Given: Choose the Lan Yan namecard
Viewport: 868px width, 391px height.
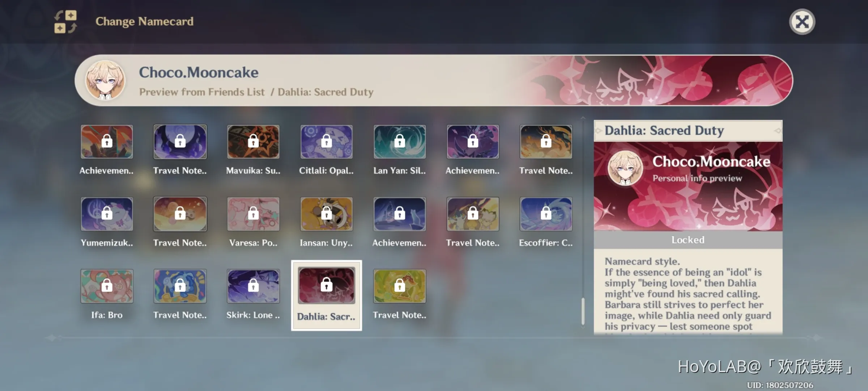Looking at the screenshot, I should pos(400,142).
